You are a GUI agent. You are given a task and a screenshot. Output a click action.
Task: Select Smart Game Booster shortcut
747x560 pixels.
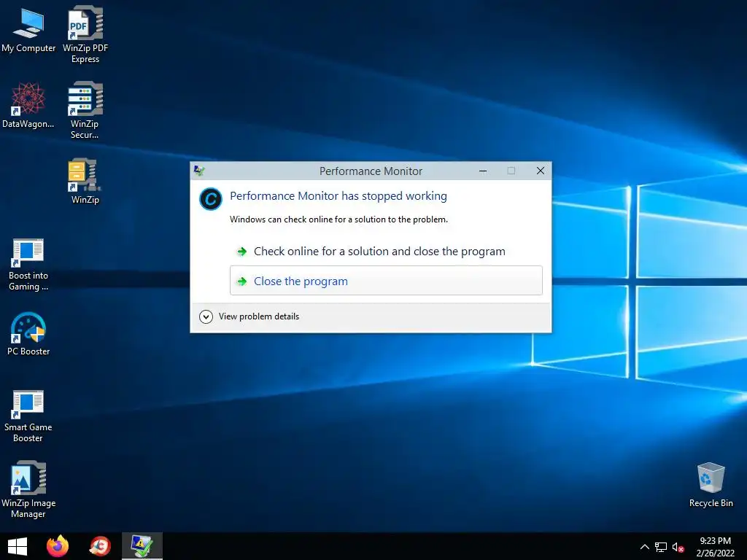coord(28,416)
